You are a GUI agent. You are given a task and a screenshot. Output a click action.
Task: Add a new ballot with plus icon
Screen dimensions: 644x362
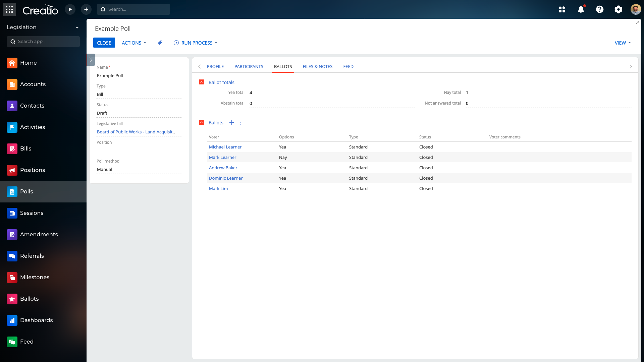click(231, 123)
